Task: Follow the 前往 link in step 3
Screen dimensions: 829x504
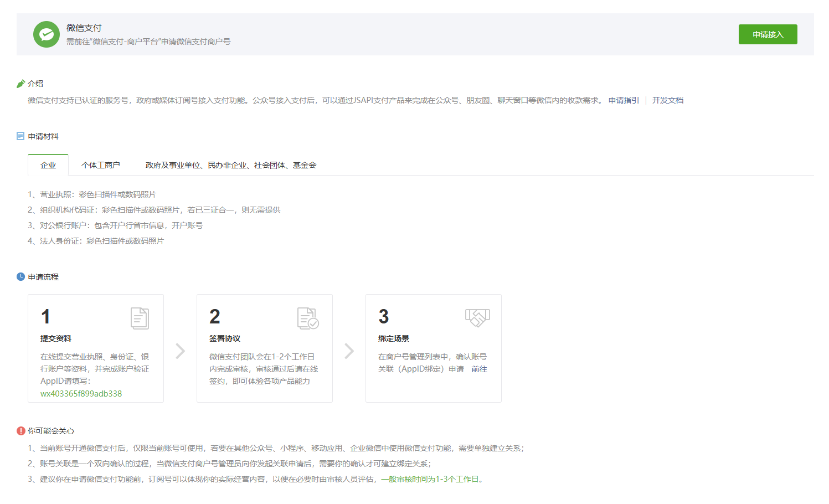Action: [479, 369]
